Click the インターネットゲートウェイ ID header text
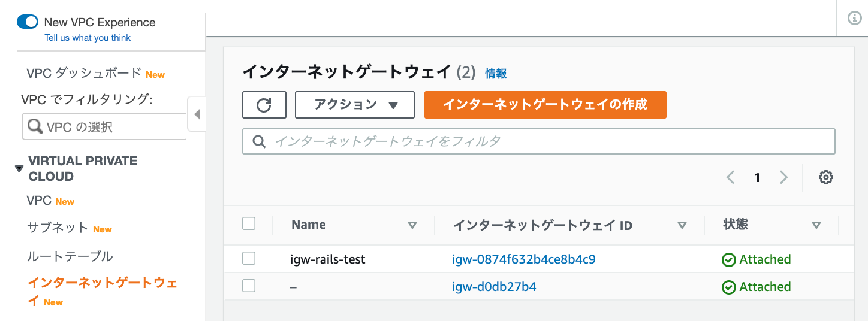Viewport: 868px width, 321px height. click(542, 225)
